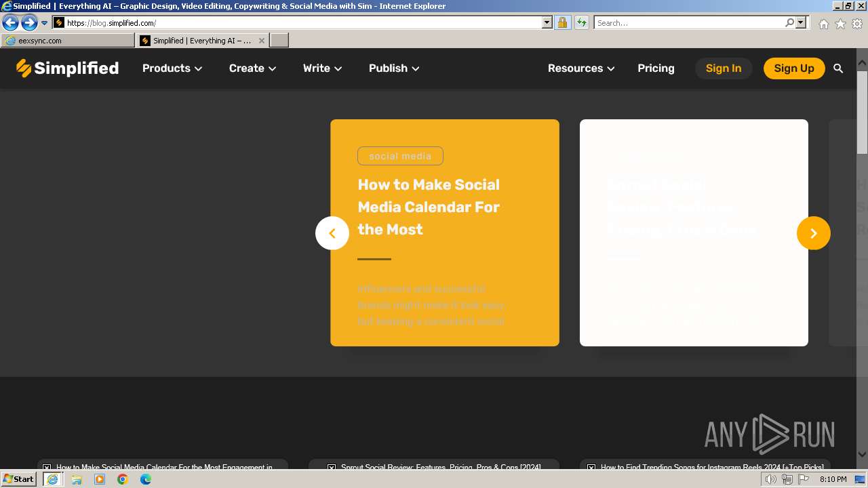Launch Google Chrome from taskbar
Screen dimensions: 868x488
[123, 479]
